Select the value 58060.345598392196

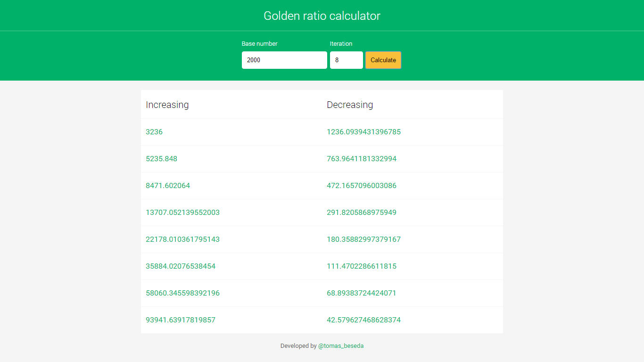183,293
